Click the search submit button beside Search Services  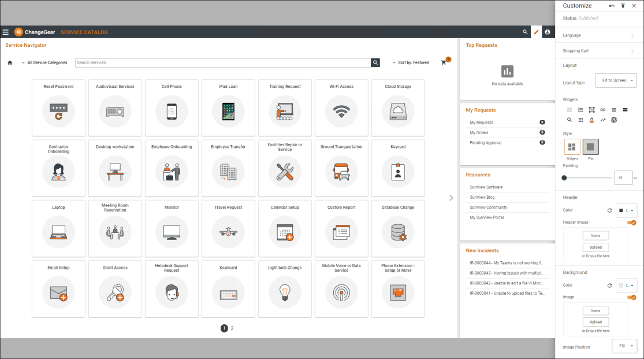pyautogui.click(x=375, y=62)
